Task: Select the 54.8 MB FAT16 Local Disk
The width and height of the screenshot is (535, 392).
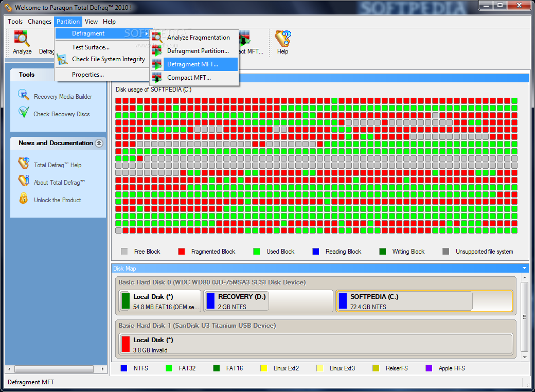Action: 159,301
